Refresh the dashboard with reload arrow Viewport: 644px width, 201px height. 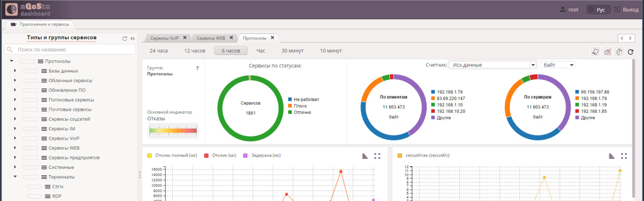(631, 52)
